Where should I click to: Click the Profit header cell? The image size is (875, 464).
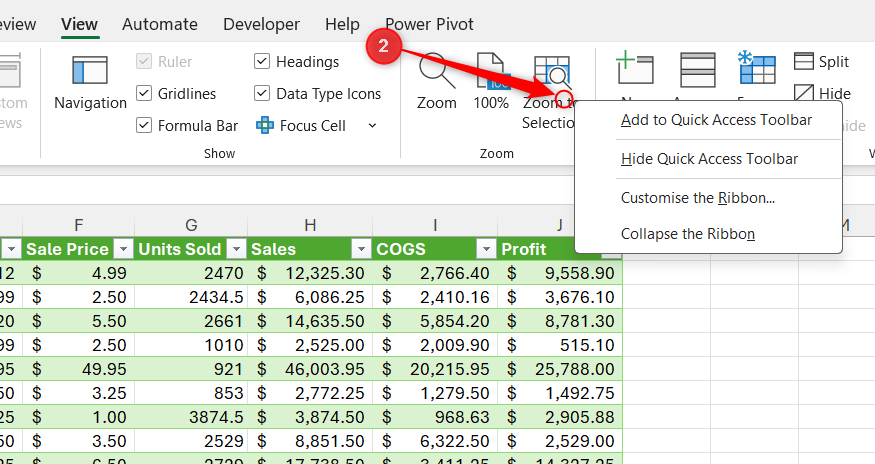point(536,249)
